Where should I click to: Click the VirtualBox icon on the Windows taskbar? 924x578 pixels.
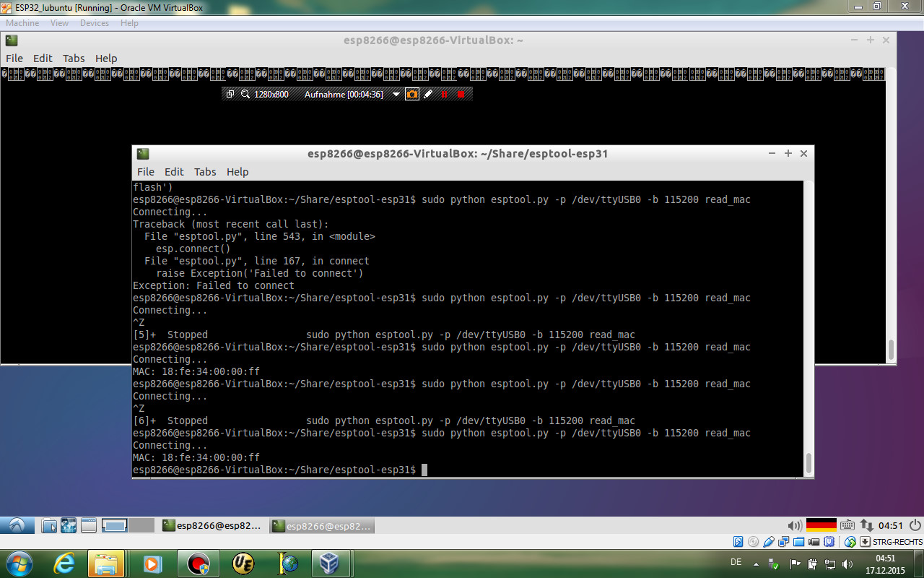[x=330, y=563]
